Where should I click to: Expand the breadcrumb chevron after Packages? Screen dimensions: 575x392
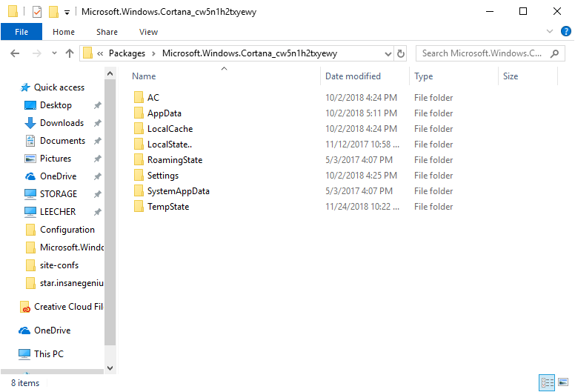pos(153,54)
